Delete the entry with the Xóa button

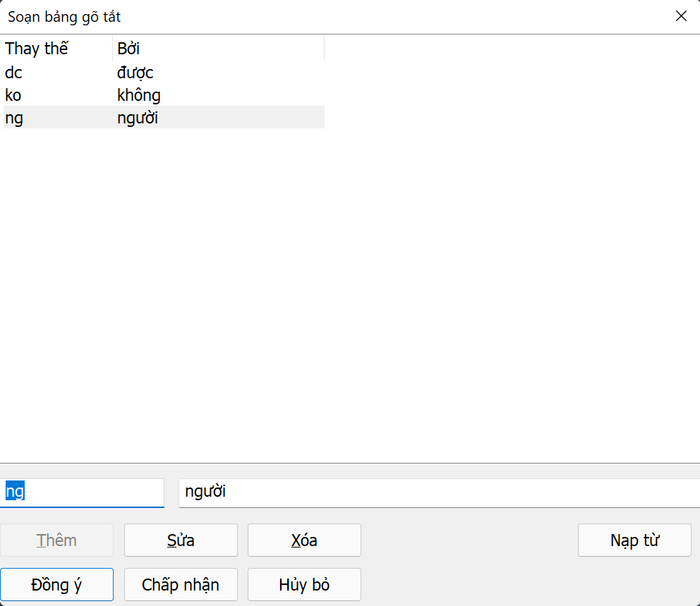point(304,540)
